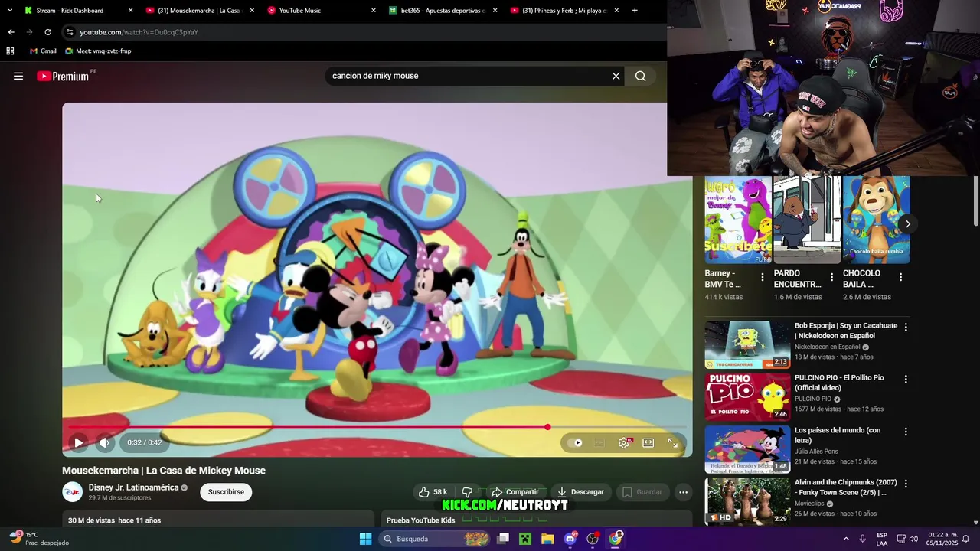980x551 pixels.
Task: Open File Explorer from the taskbar
Action: tap(547, 539)
